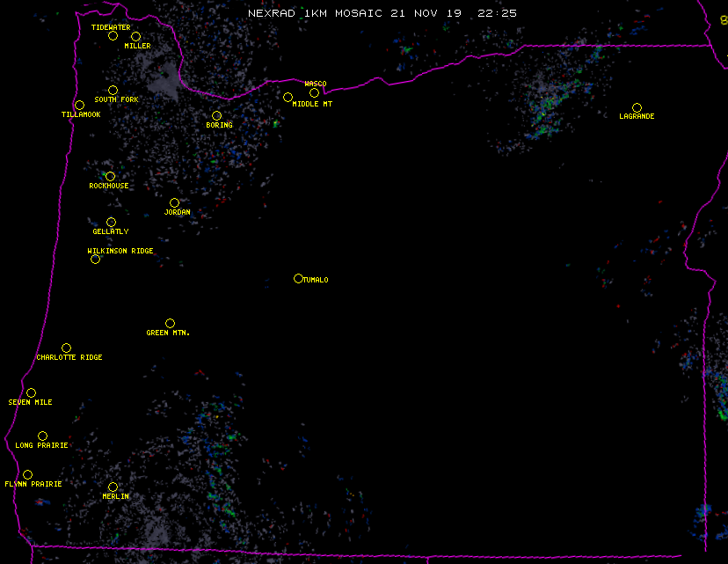Click the Gellatly station circle marker

pyautogui.click(x=111, y=223)
